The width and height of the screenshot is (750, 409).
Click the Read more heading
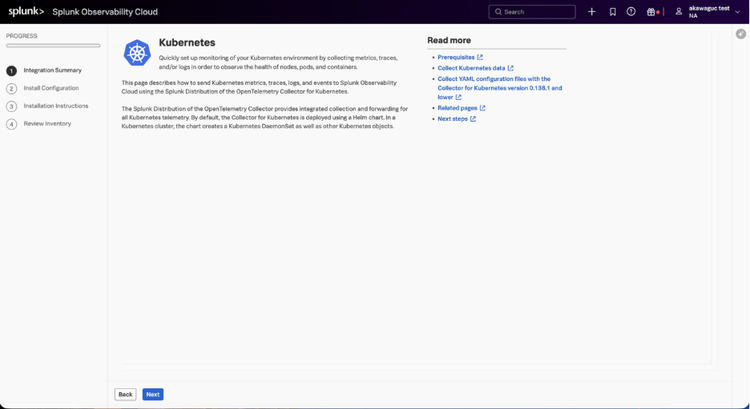coord(449,41)
